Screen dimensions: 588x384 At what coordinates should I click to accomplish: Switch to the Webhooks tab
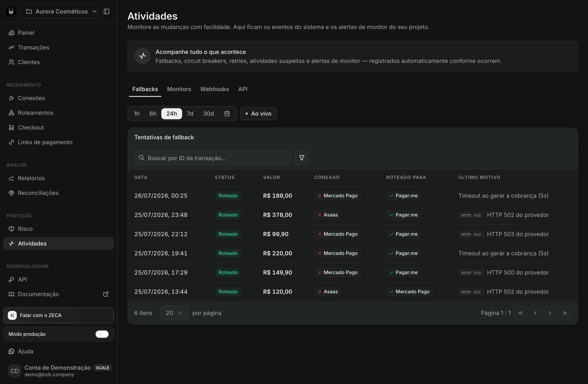(x=214, y=89)
